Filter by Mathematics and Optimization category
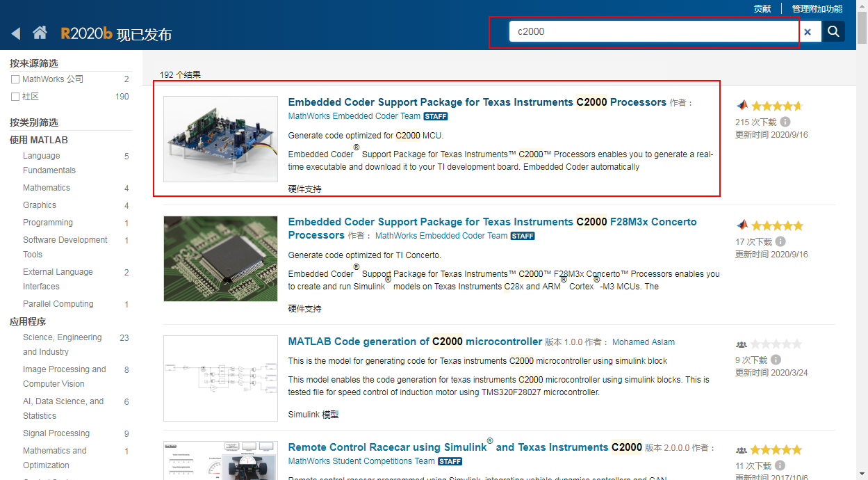Viewport: 868px width, 480px height. (x=55, y=458)
